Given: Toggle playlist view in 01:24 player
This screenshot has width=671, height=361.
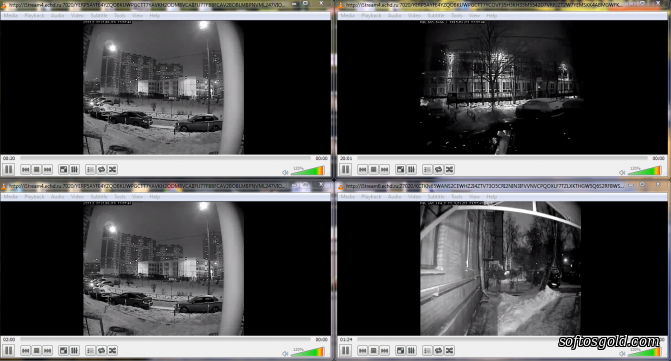Looking at the screenshot, I should pyautogui.click(x=427, y=351).
